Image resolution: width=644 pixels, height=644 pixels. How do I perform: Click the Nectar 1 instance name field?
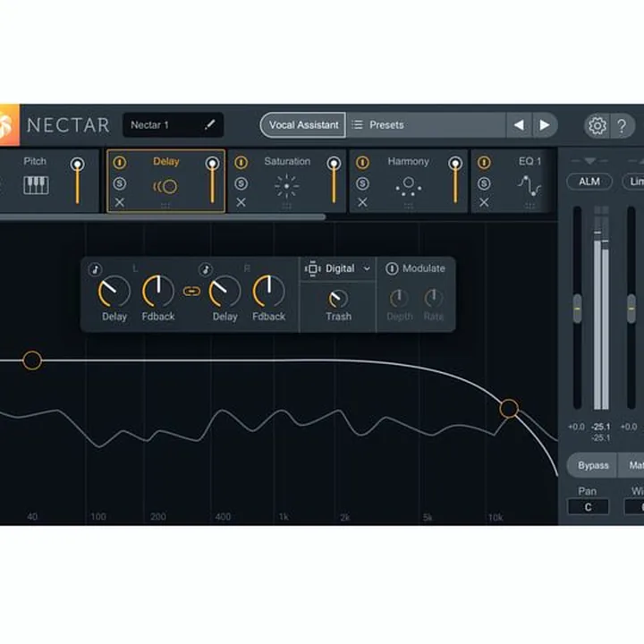click(173, 125)
